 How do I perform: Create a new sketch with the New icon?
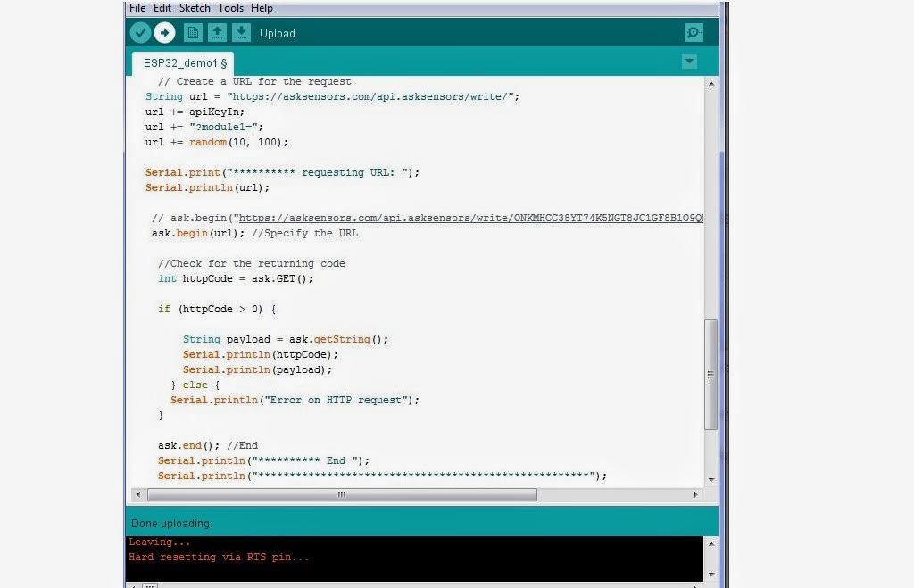(x=193, y=33)
